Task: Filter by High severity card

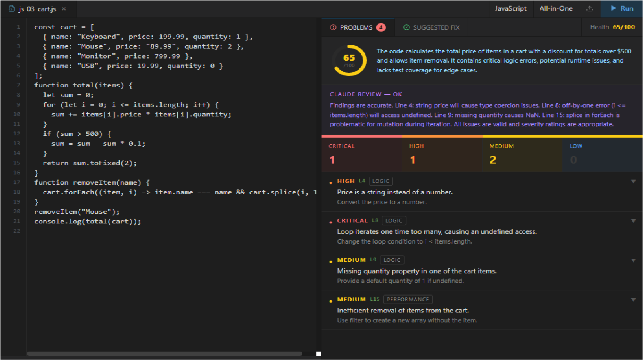Action: point(442,154)
